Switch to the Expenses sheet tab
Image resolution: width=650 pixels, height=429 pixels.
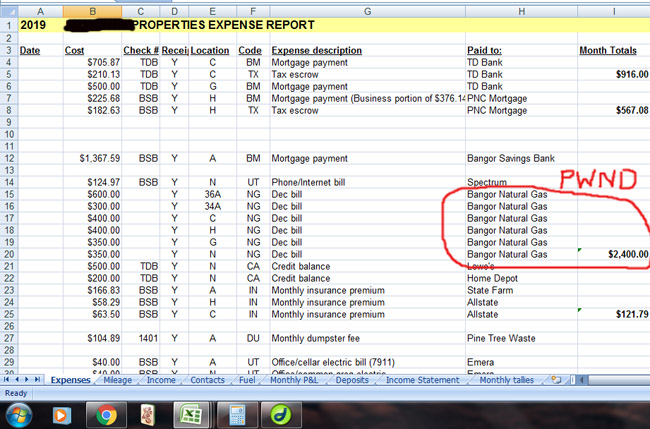click(x=70, y=380)
